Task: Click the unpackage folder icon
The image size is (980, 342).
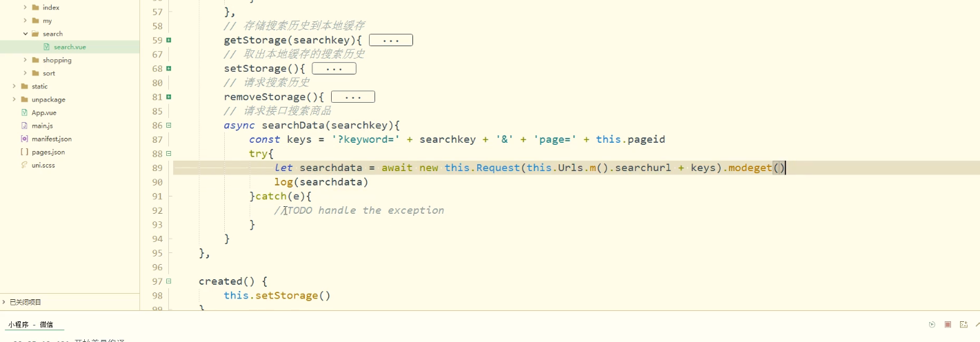Action: click(24, 99)
